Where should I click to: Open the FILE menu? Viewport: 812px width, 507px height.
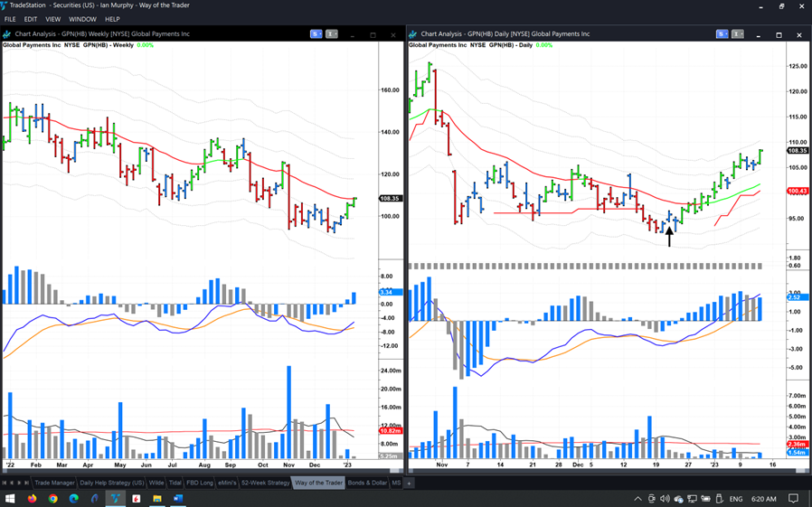(x=10, y=19)
